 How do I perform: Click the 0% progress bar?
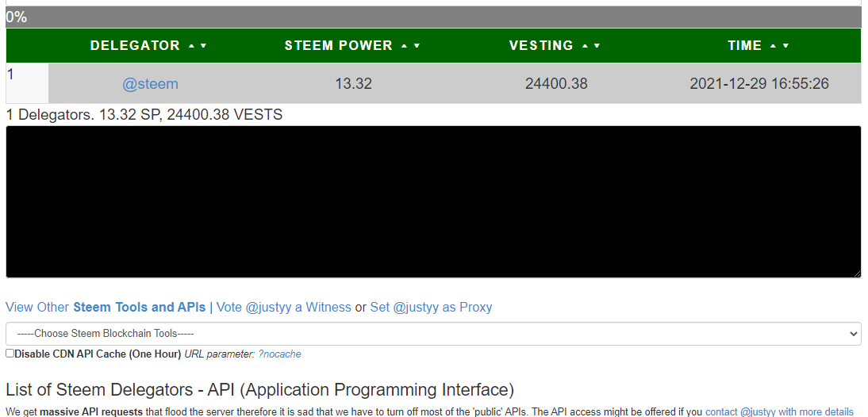coord(433,17)
